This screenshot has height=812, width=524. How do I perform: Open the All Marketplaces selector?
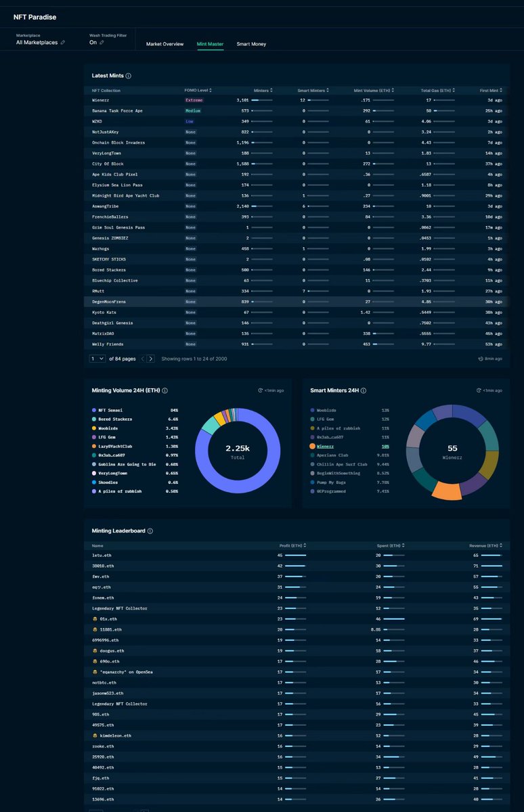(x=37, y=42)
